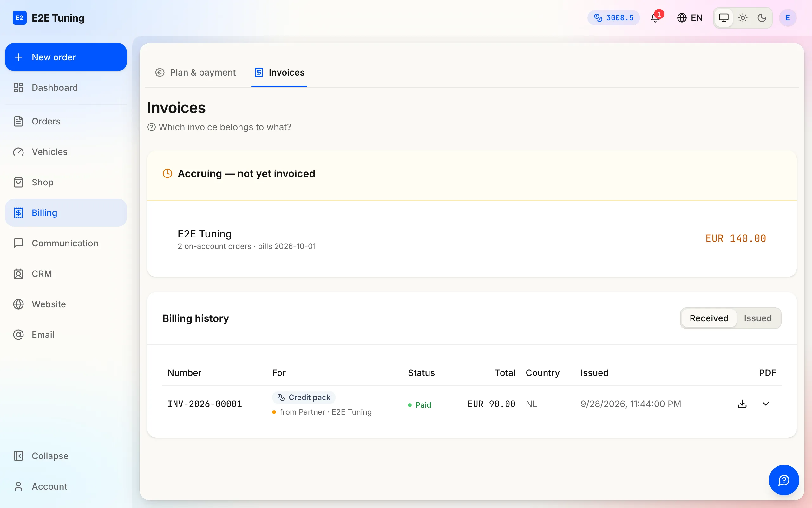Screen dimensions: 812x508
Task: Click the E2E Tuning header title
Action: [x=58, y=18]
